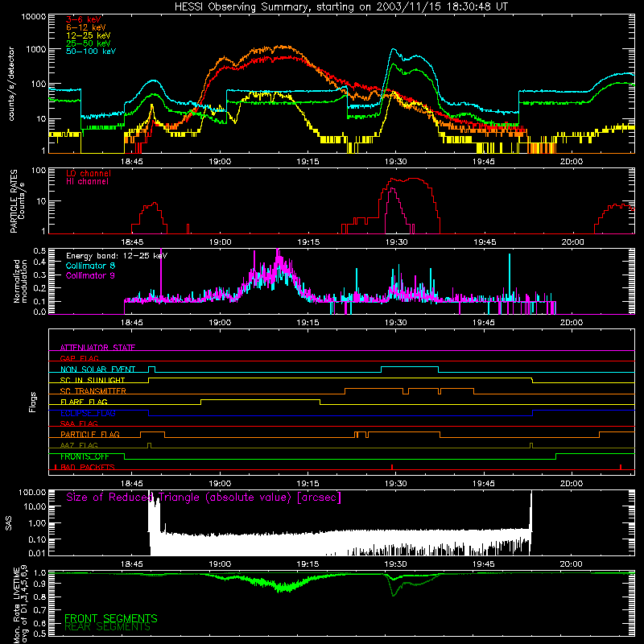Screen dimensions: 644x644
Task: Click the 'SAA FLAG' label
Action: (79, 423)
